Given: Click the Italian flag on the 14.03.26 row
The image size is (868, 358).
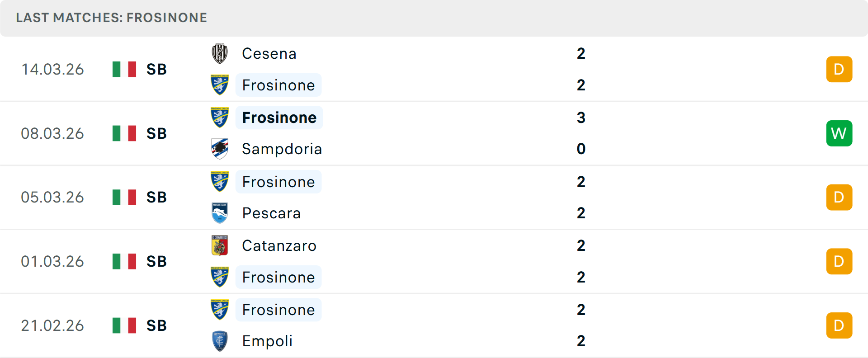Looking at the screenshot, I should pyautogui.click(x=124, y=69).
